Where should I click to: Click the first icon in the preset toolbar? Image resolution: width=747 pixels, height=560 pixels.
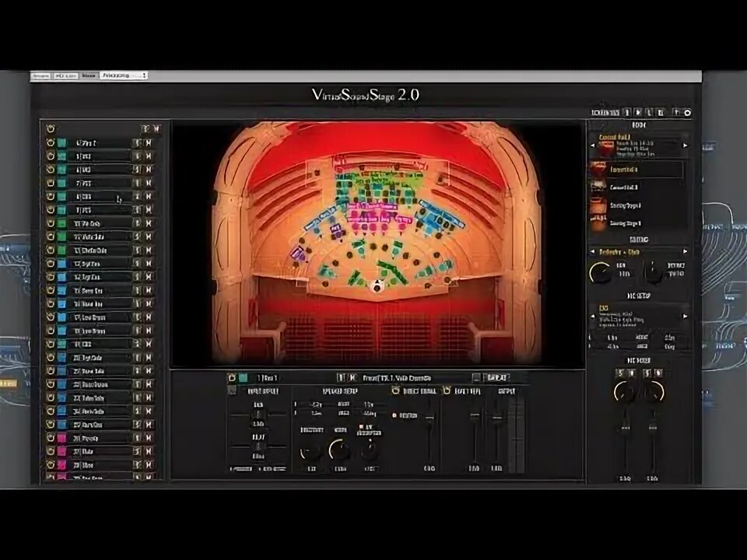[627, 112]
